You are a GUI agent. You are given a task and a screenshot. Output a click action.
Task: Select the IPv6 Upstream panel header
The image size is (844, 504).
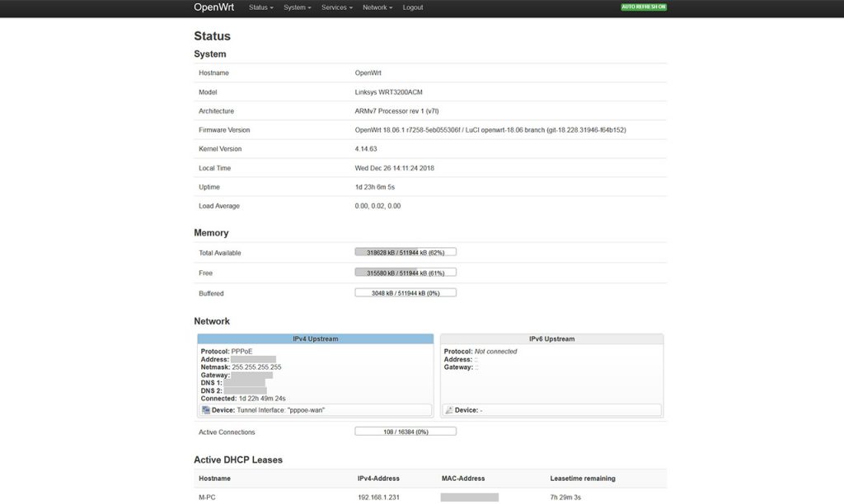coord(552,338)
